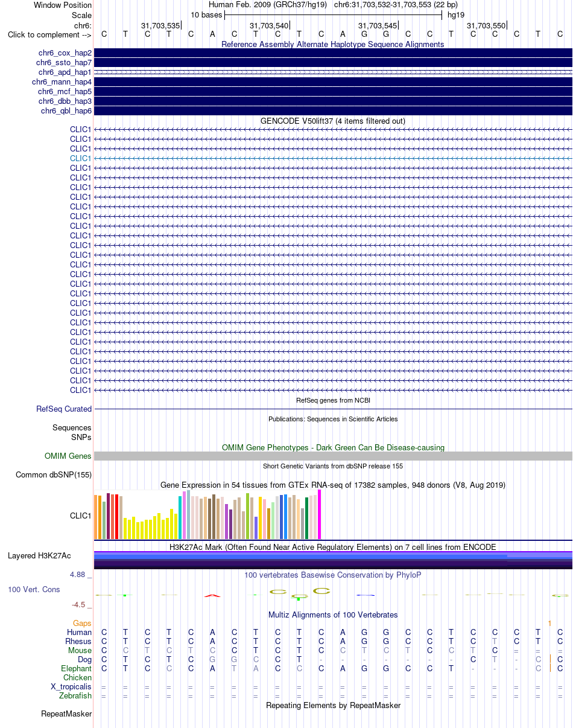Click the -4.5 PhyloP lower scale value
Viewport: 573px width, 728px height.
(81, 605)
